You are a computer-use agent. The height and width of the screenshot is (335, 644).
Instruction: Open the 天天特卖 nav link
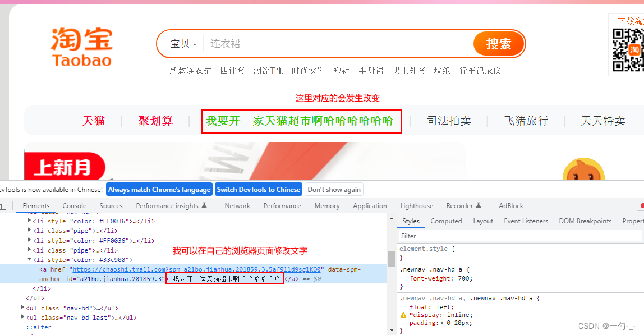click(603, 121)
